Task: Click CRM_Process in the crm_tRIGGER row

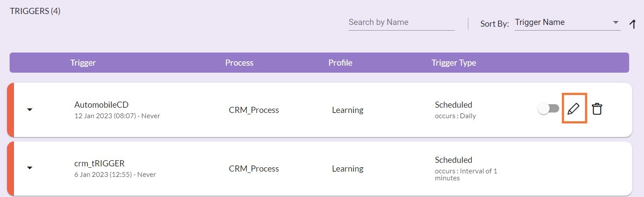Action: point(254,169)
